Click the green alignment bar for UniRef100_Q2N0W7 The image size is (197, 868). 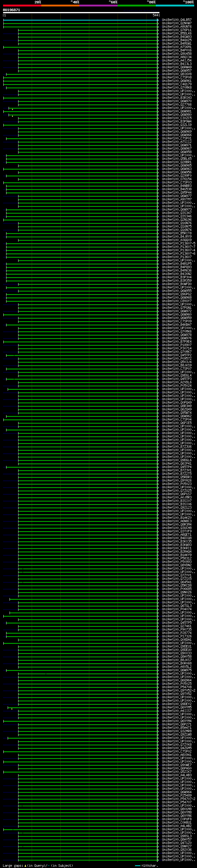pyautogui.click(x=81, y=24)
